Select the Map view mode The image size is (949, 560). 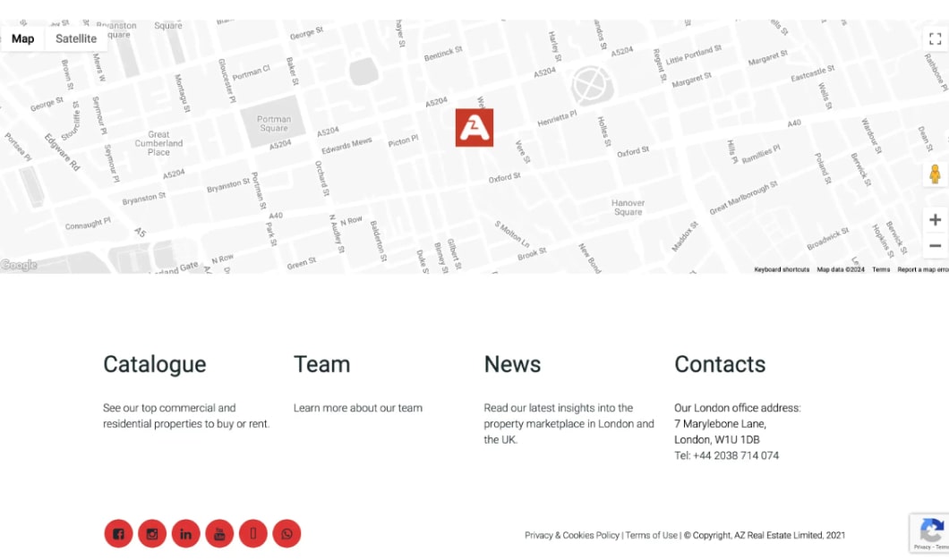coord(22,38)
